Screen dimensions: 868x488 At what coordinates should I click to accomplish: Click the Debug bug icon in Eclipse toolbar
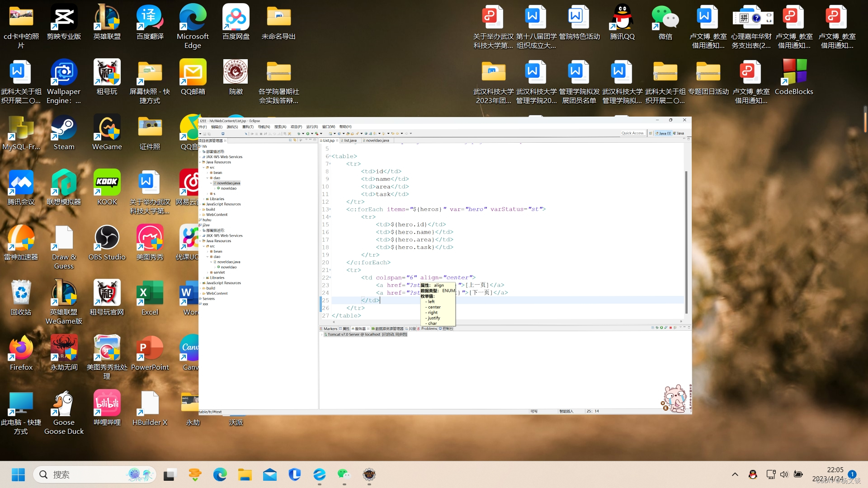point(299,134)
